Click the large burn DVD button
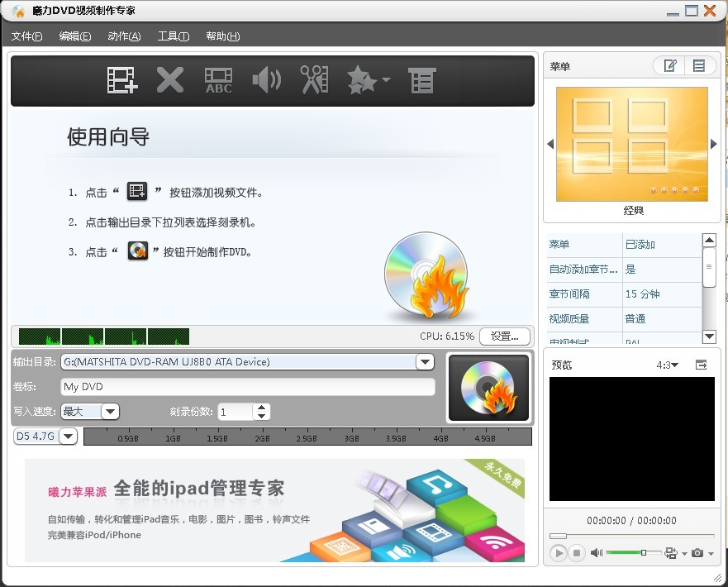 coord(488,388)
